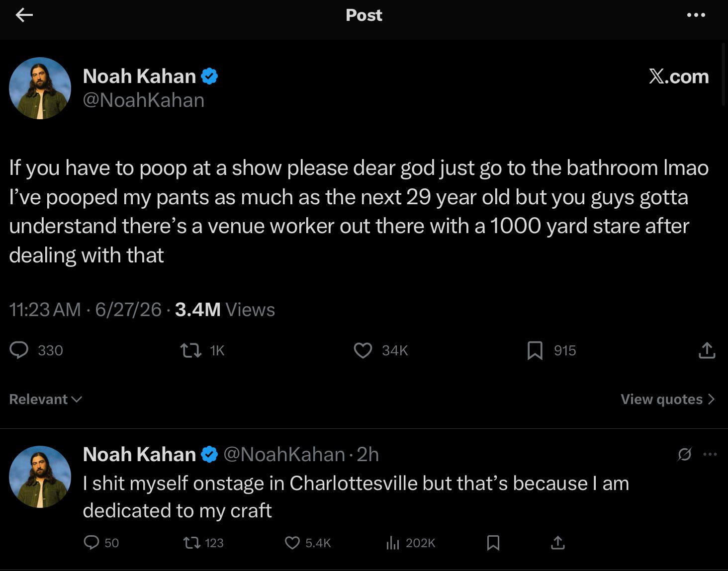Screen dimensions: 728x571
Task: Go back using the left arrow
Action: pos(24,15)
